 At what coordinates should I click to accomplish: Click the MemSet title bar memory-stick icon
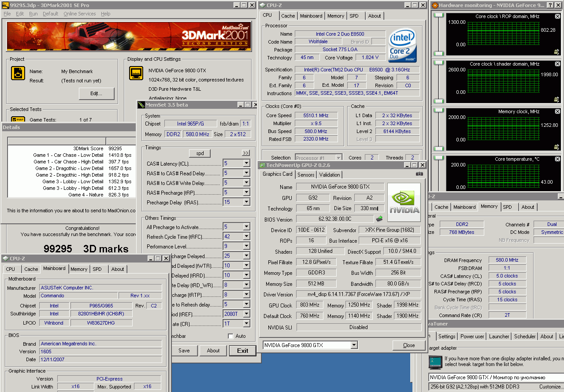pos(141,105)
